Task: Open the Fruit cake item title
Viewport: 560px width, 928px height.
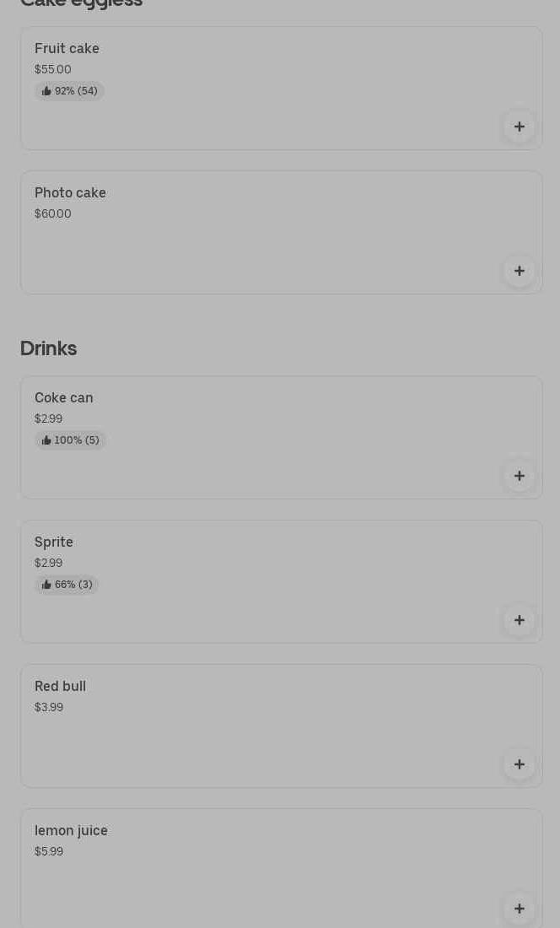Action: click(67, 49)
